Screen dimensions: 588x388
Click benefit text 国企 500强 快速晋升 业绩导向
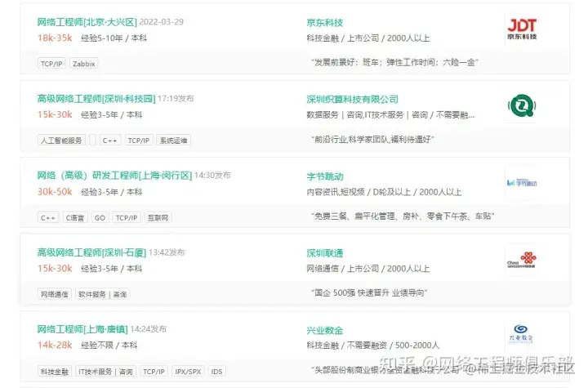(x=369, y=292)
